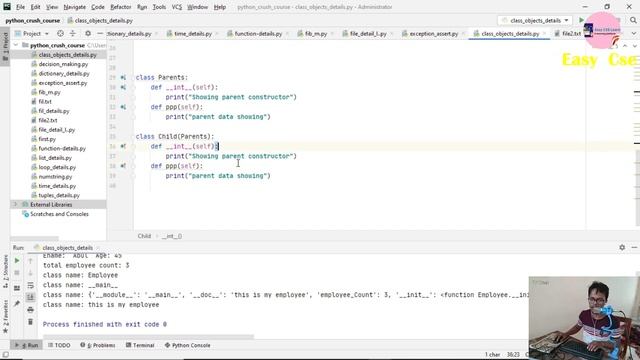Image resolution: width=640 pixels, height=360 pixels.
Task: Switch to exception_assert.py editor tab
Action: [433, 33]
